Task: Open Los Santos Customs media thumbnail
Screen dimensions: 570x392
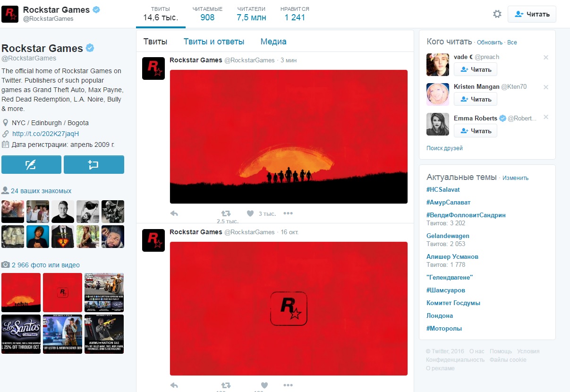Action: tap(21, 334)
